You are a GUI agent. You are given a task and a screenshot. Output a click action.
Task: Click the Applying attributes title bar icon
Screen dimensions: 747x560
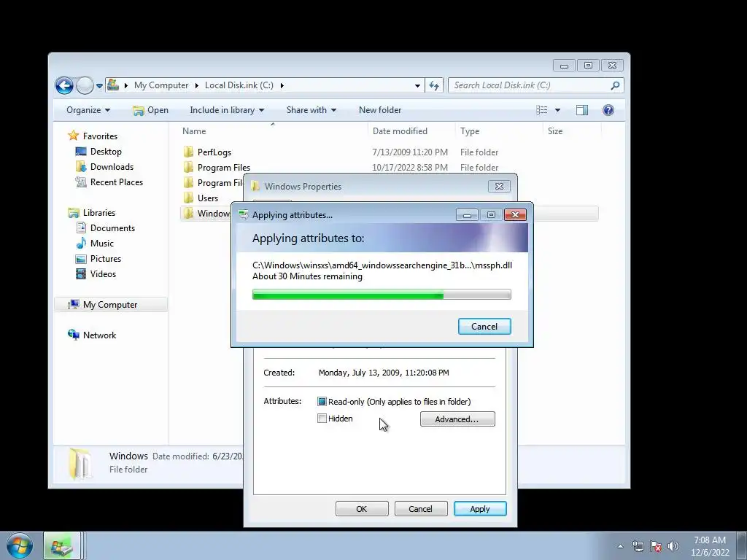(244, 215)
